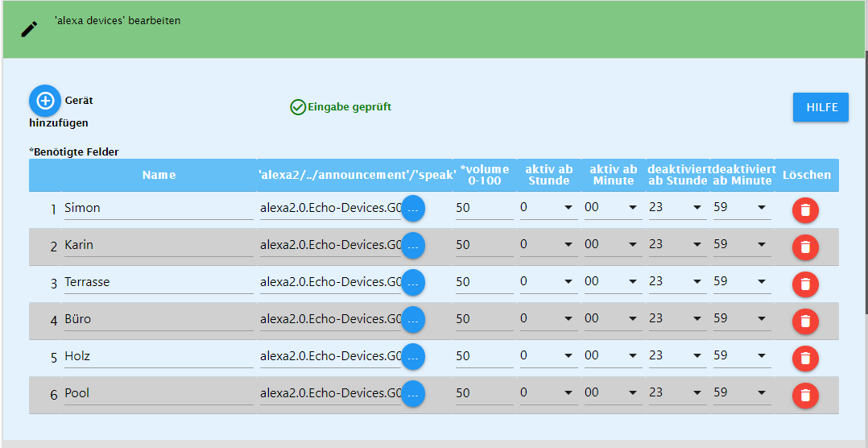Viewport: 868px width, 448px height.
Task: Click the volume field in Simon row
Action: [485, 208]
